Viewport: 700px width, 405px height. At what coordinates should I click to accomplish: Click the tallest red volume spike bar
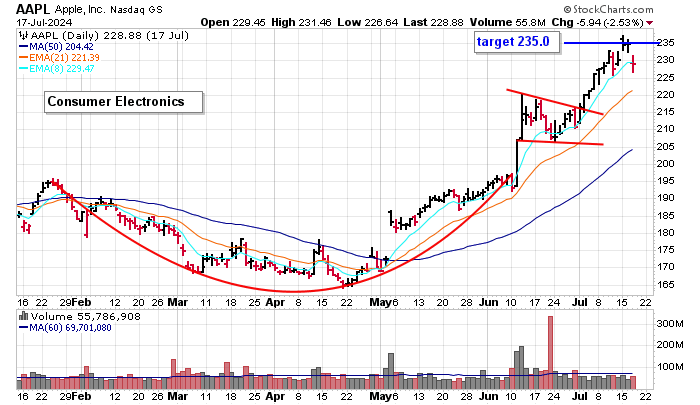click(x=550, y=353)
